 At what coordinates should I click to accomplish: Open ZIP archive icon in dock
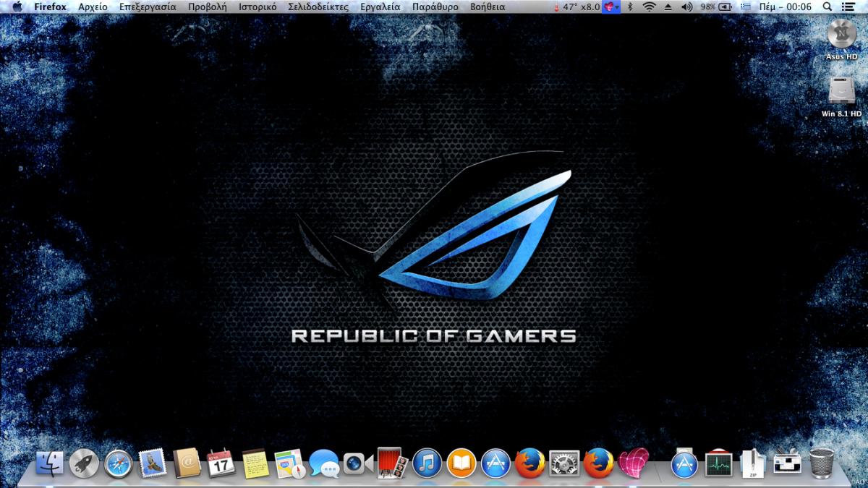(x=753, y=463)
